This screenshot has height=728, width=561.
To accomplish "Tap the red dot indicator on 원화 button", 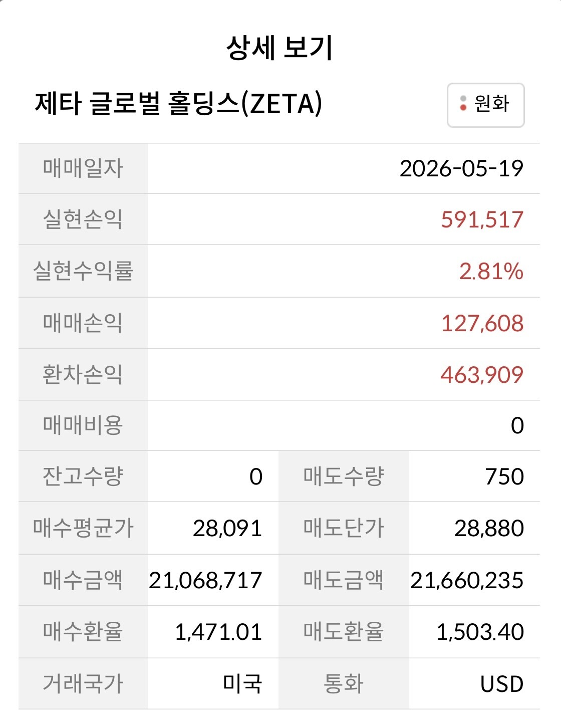I will click(x=463, y=108).
